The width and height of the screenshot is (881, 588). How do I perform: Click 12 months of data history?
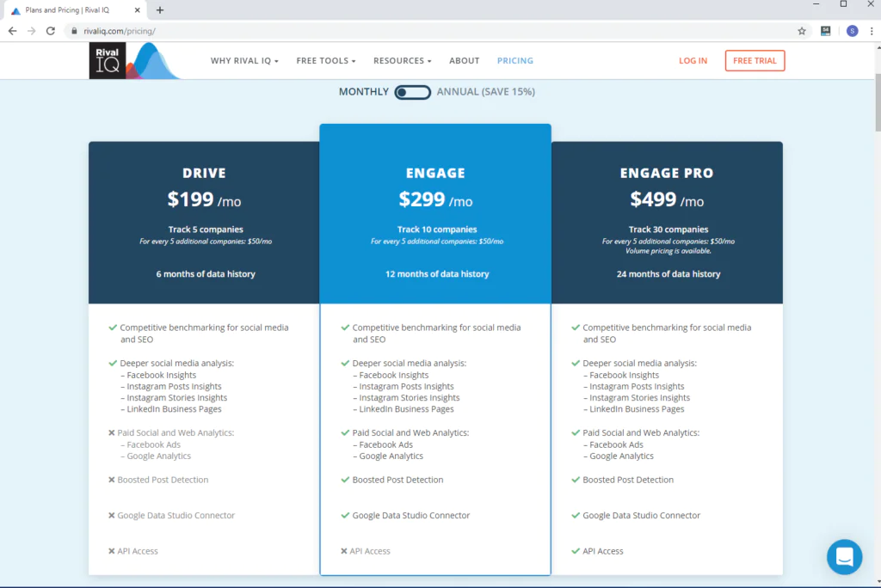pyautogui.click(x=437, y=274)
